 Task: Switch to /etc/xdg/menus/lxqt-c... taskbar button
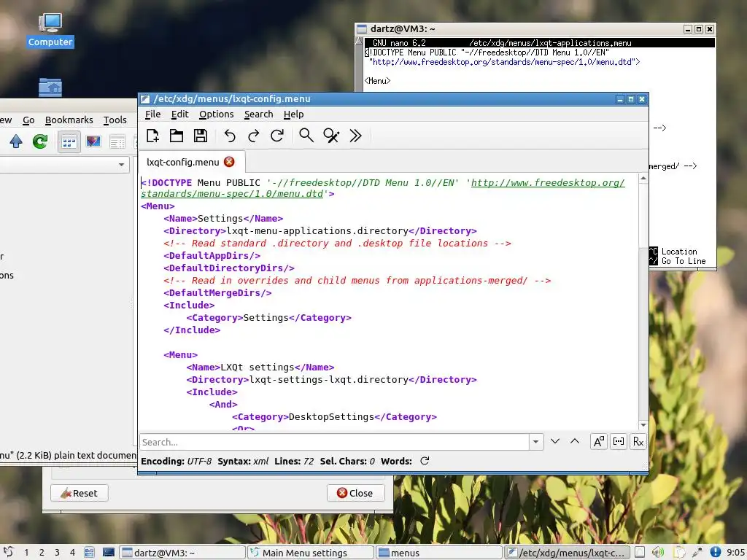567,553
